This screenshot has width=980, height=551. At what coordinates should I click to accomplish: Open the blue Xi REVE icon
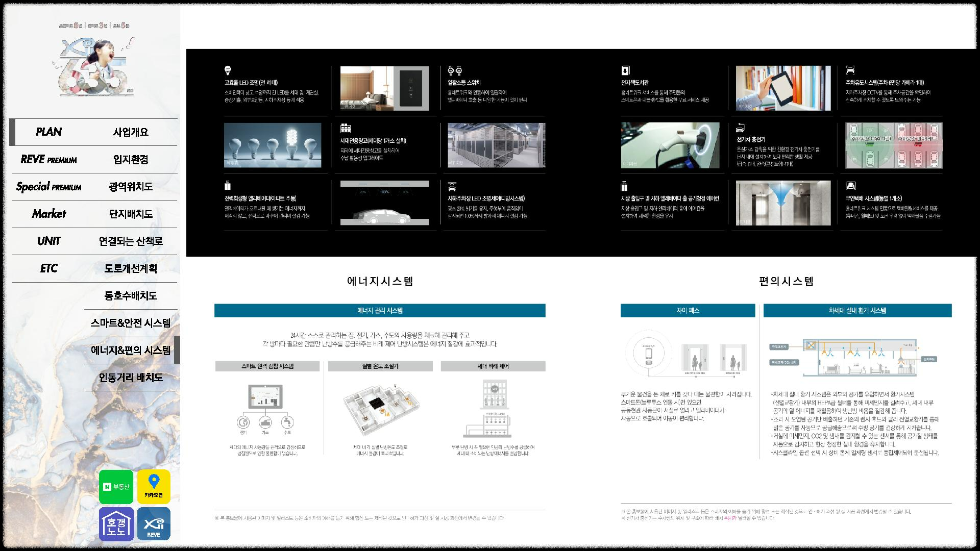click(154, 524)
